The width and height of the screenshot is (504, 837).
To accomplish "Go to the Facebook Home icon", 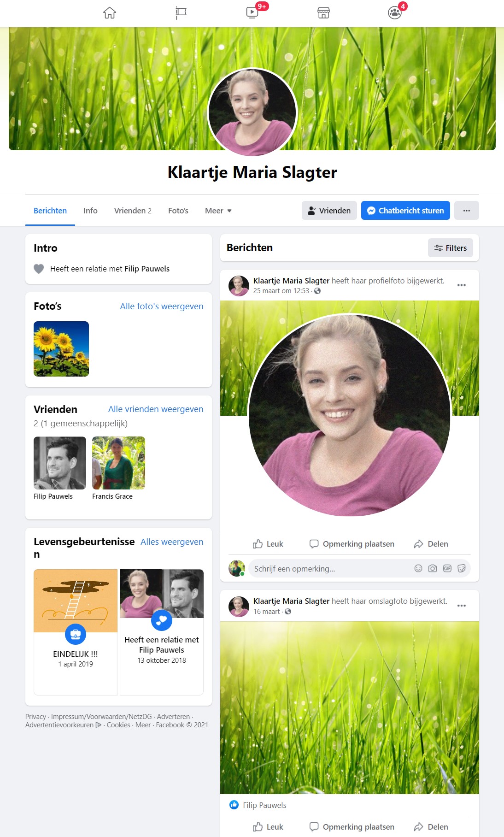I will (110, 13).
